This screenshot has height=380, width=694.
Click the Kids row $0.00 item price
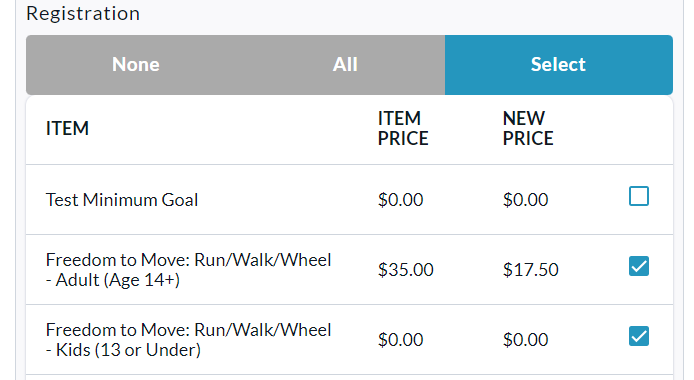tap(400, 340)
